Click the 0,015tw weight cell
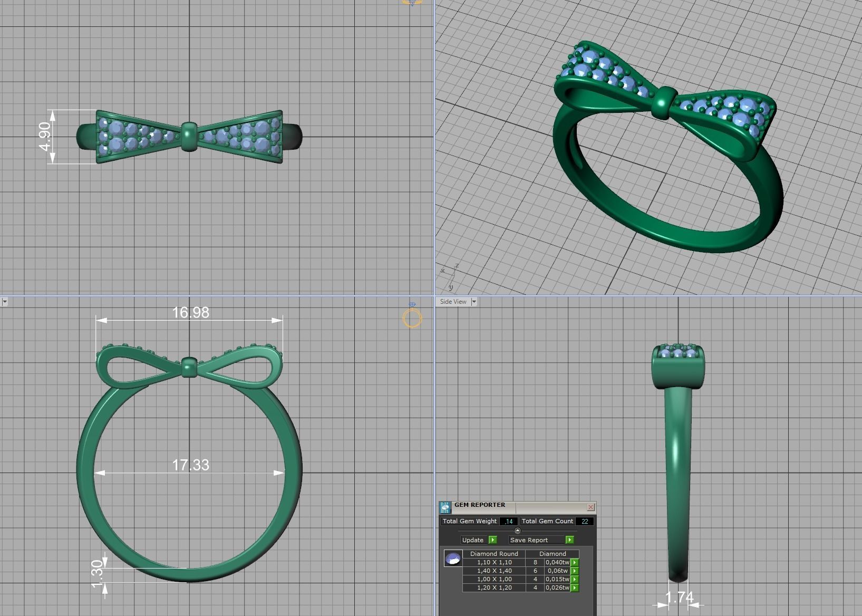The width and height of the screenshot is (862, 616). point(557,579)
